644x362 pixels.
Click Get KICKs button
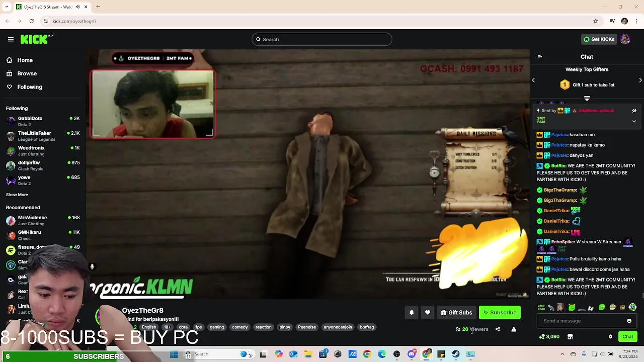[599, 39]
